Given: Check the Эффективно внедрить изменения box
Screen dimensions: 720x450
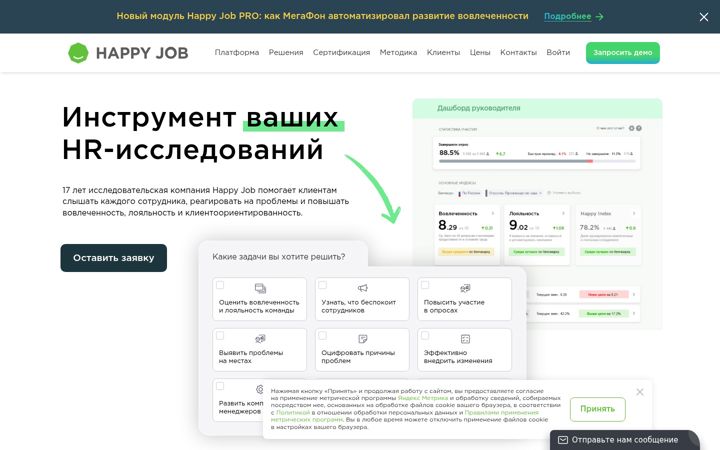Looking at the screenshot, I should (x=425, y=336).
